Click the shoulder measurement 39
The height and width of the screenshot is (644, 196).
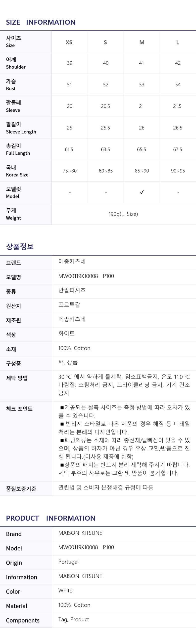pos(70,63)
